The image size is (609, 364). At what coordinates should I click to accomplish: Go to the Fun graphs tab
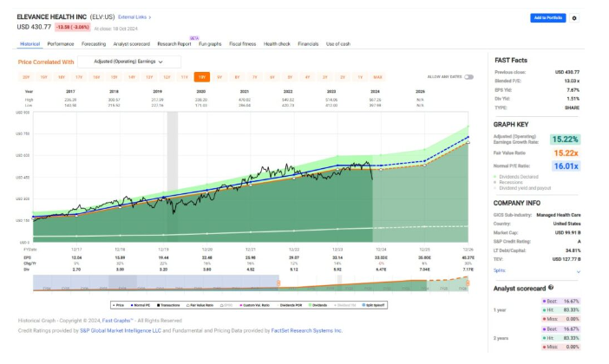(x=210, y=44)
